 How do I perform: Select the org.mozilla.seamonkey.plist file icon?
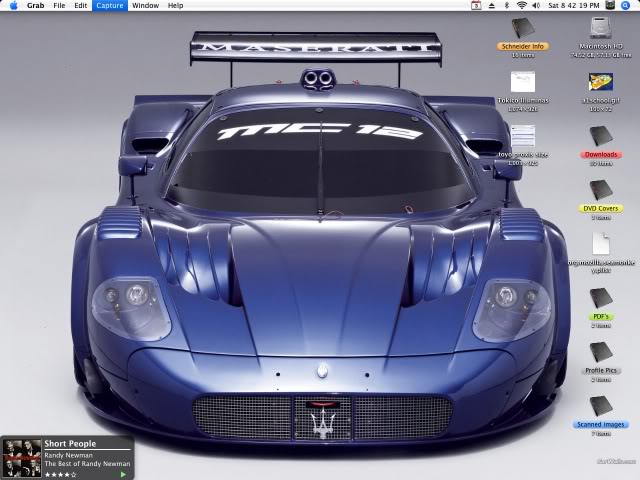[601, 244]
